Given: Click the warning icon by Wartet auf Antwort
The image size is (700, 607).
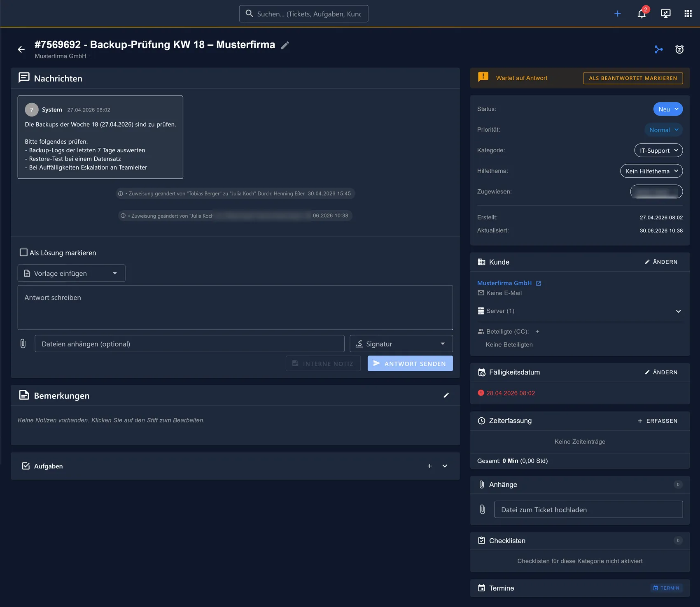Looking at the screenshot, I should [x=483, y=77].
